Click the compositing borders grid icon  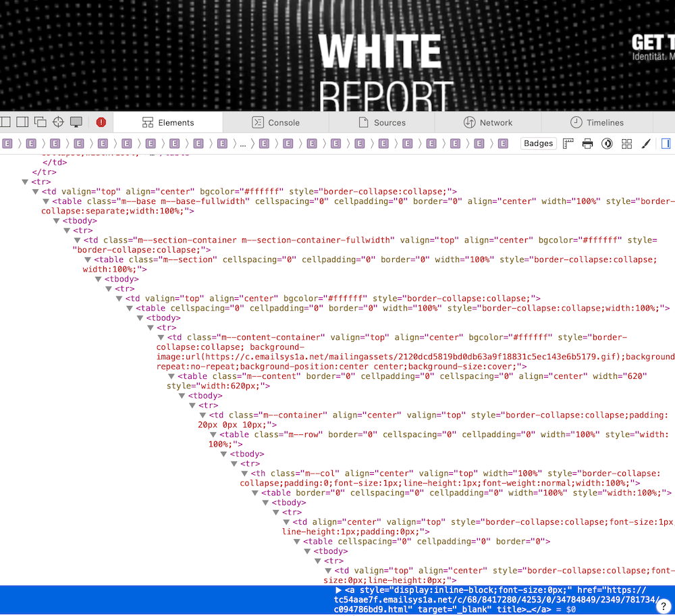pos(626,143)
